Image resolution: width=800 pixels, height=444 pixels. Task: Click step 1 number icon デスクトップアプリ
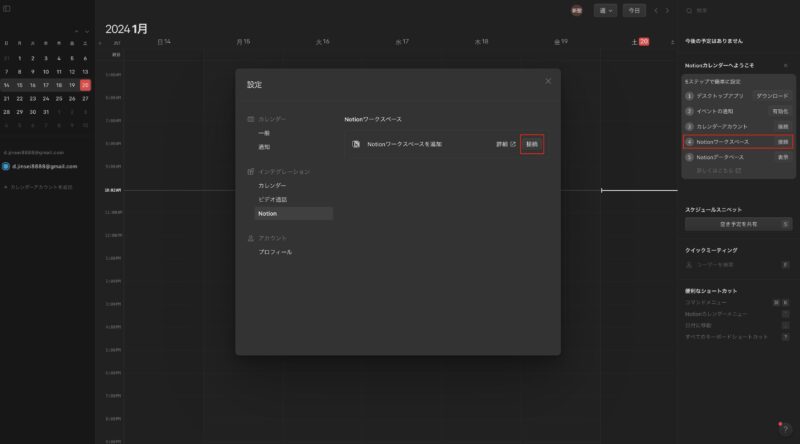[689, 96]
